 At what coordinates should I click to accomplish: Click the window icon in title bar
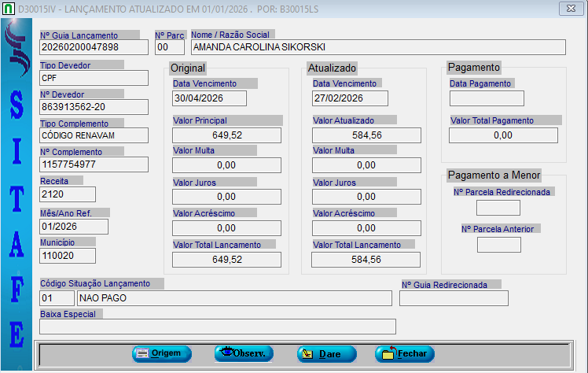(8, 9)
